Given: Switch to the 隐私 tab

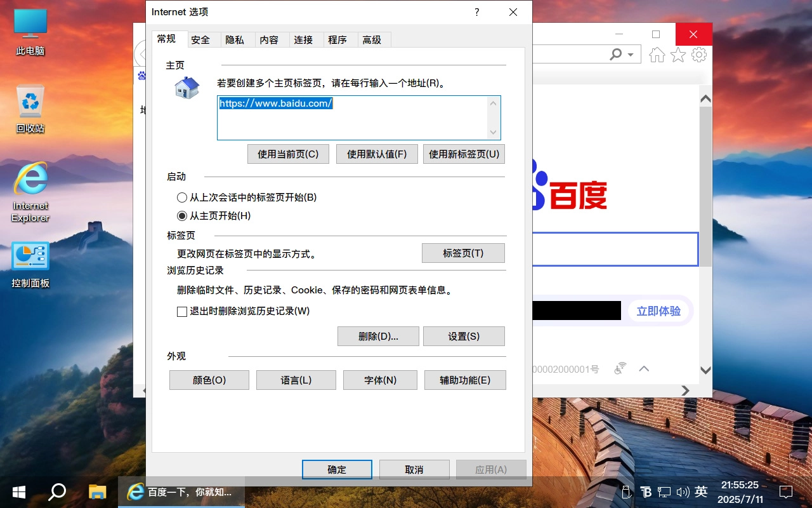Looking at the screenshot, I should point(236,39).
